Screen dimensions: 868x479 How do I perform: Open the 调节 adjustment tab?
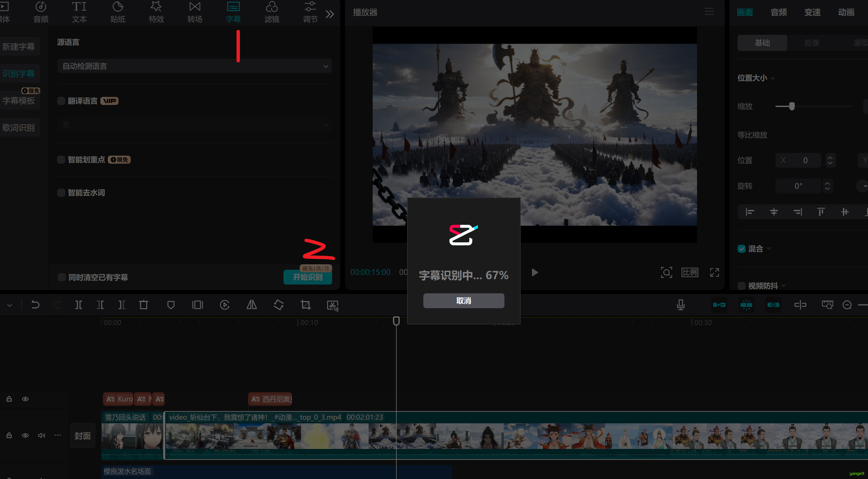[311, 12]
